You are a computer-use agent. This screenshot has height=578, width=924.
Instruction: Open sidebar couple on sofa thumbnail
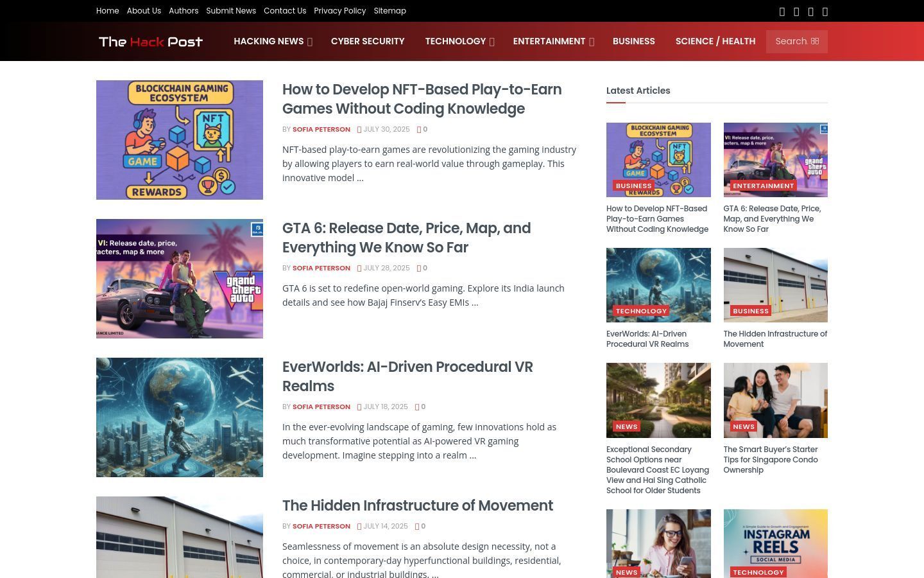pos(776,400)
